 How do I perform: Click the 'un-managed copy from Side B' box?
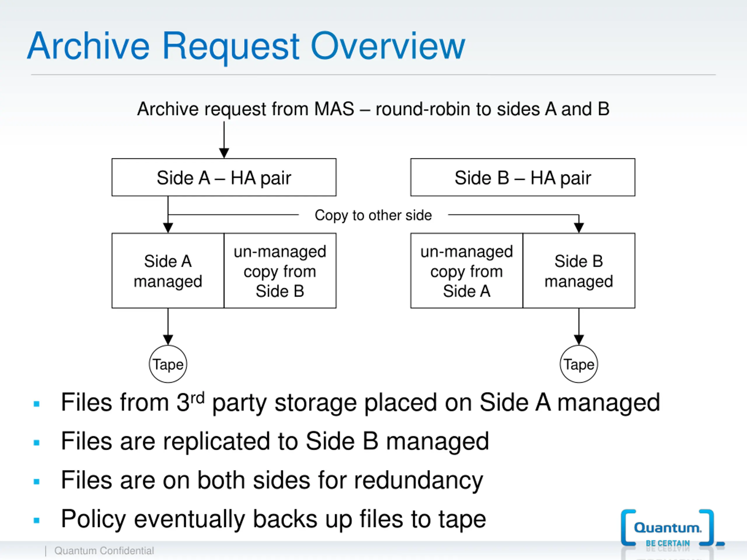coord(280,270)
